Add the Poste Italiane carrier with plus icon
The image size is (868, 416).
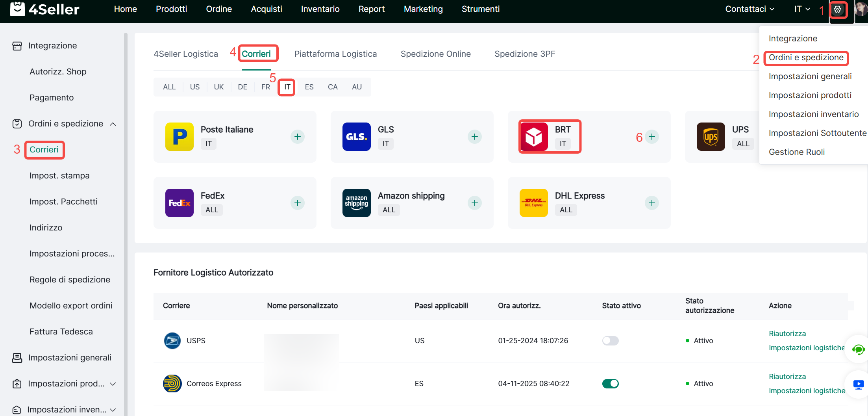point(298,137)
